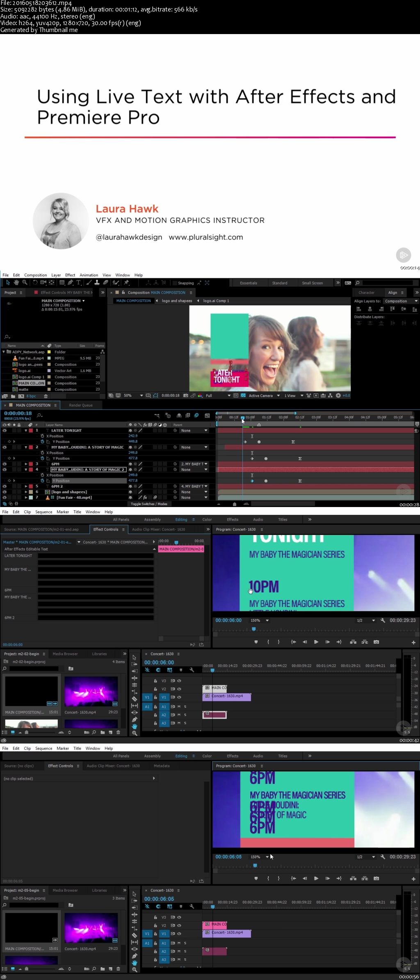This screenshot has width=420, height=980.
Task: Select the Rectangle shape tool in After Effects
Action: [62, 282]
